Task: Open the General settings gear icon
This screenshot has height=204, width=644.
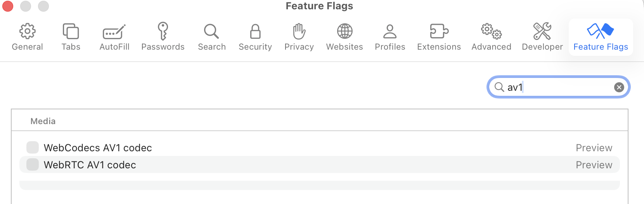Action: pyautogui.click(x=27, y=32)
